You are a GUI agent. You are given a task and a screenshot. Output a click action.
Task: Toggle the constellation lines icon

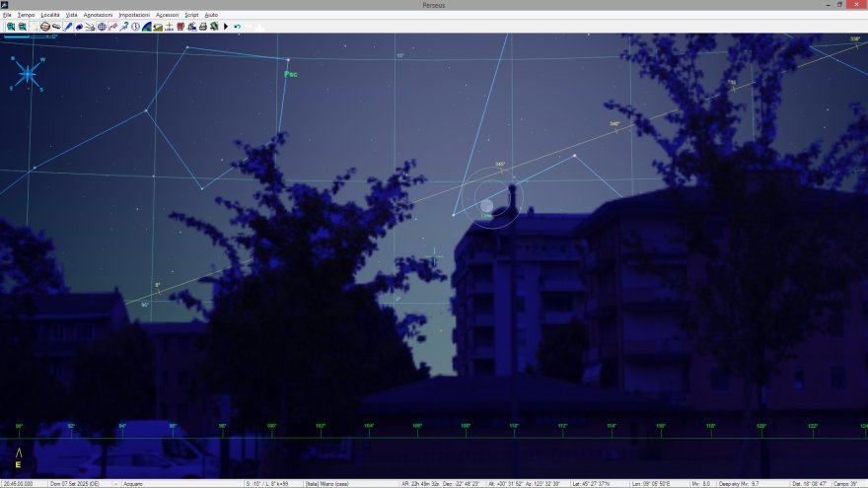click(112, 27)
